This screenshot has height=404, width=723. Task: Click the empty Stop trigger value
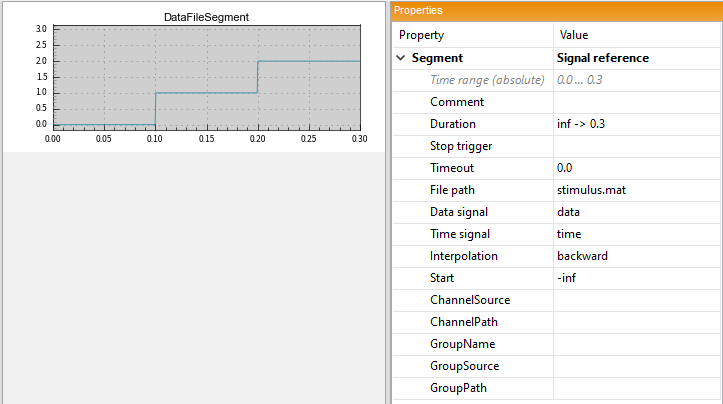point(637,146)
